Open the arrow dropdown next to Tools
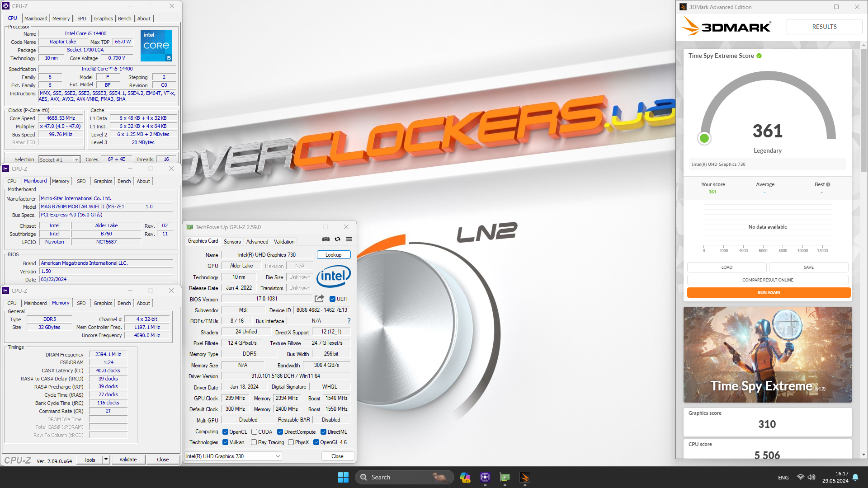This screenshot has width=868, height=488. 106,460
